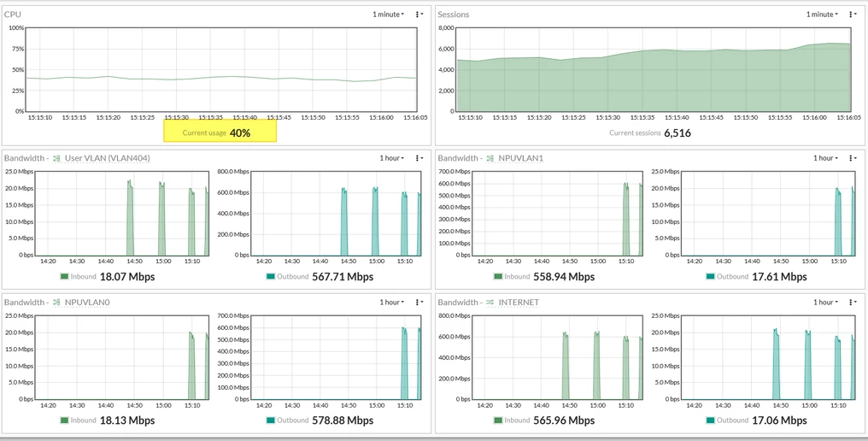Click the Current usage 40% value
This screenshot has width=868, height=441.
[240, 133]
